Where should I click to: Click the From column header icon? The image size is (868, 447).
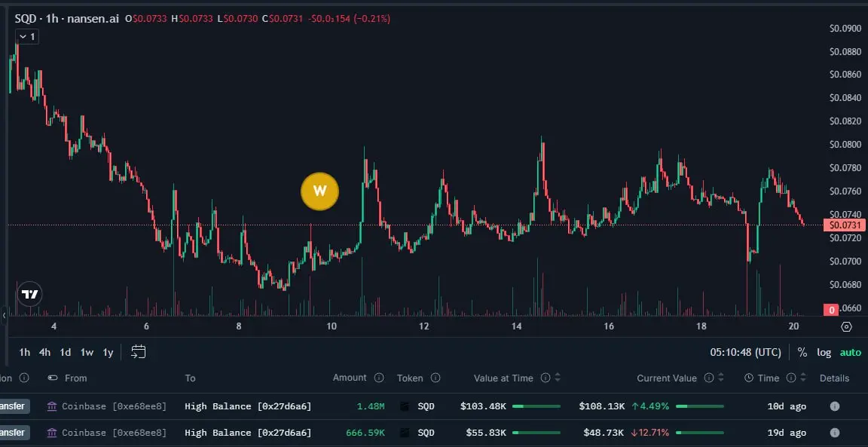pyautogui.click(x=53, y=378)
